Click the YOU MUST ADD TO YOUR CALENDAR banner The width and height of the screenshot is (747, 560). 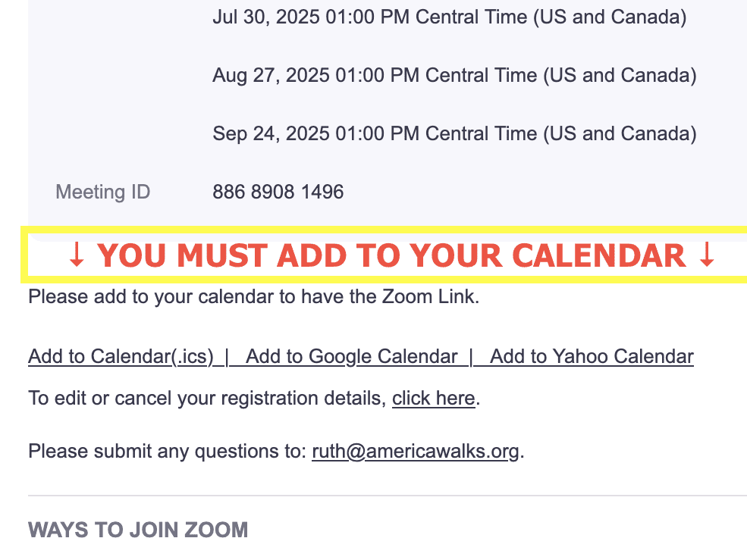click(x=384, y=255)
